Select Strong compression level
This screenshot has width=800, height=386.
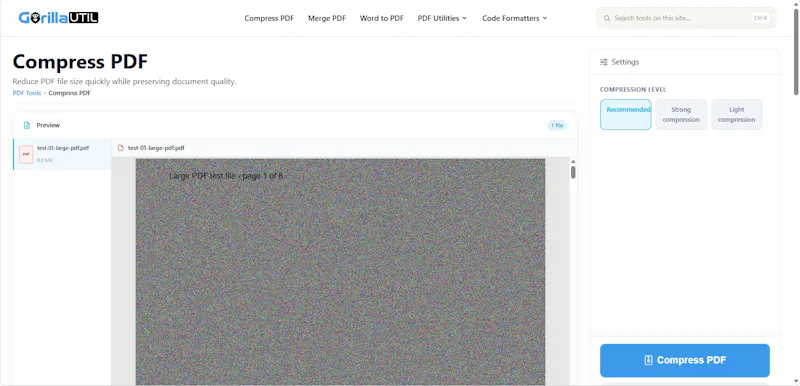681,114
